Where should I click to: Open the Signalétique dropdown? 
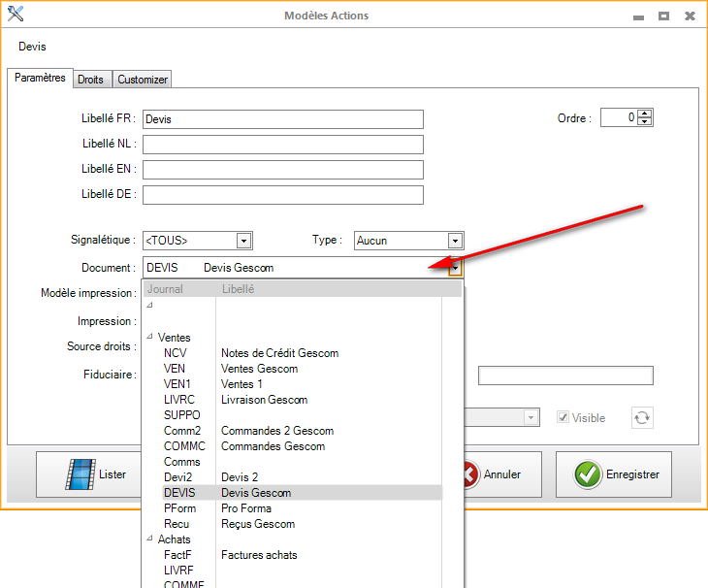[244, 241]
